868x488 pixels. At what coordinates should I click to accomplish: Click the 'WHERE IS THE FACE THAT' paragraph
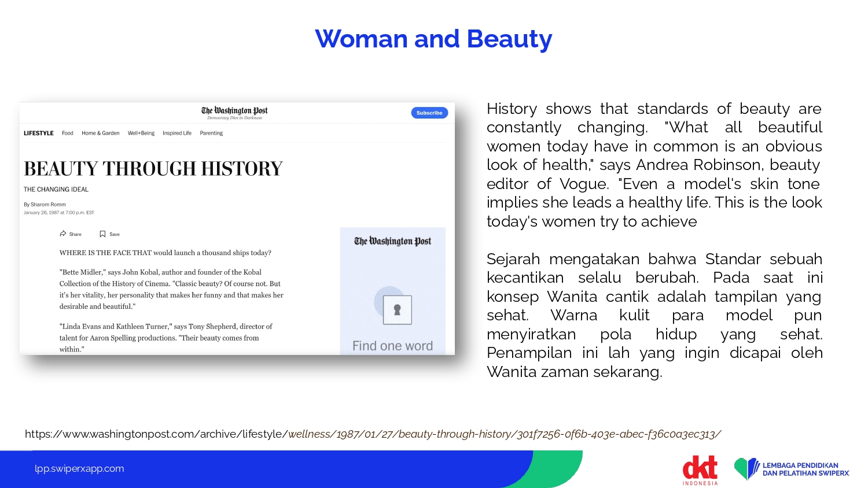(x=165, y=253)
